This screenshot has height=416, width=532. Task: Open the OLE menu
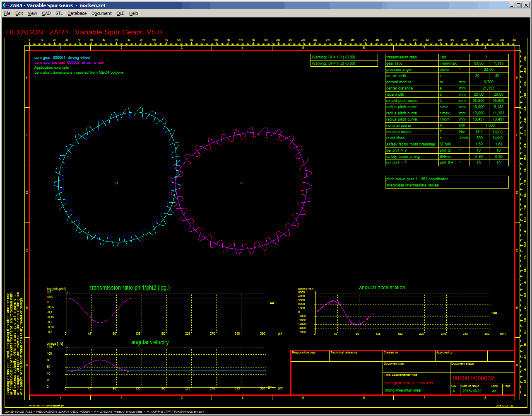(x=120, y=13)
